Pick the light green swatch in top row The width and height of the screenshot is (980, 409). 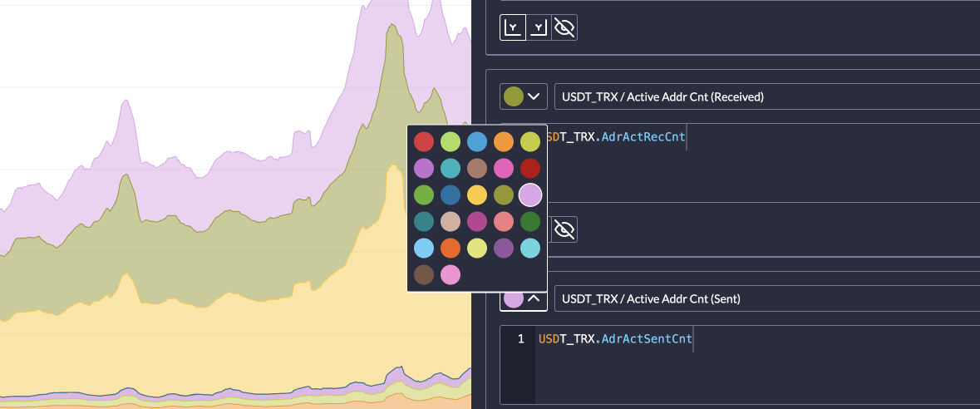[x=451, y=142]
